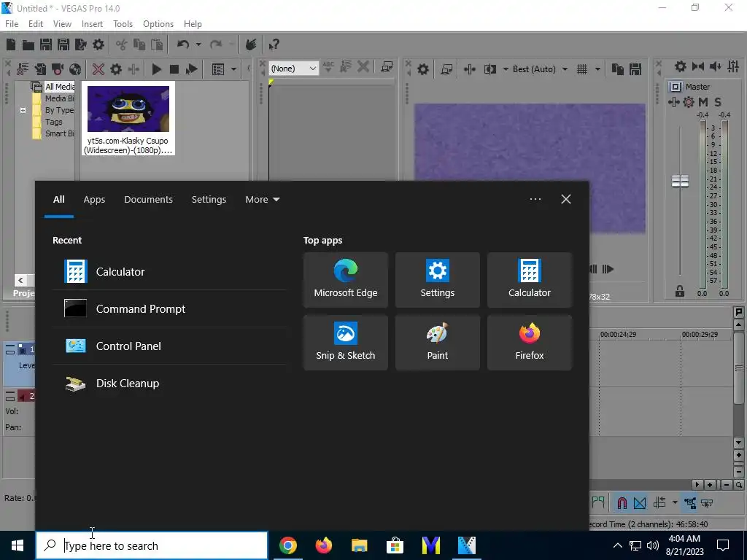
Task: Open Command Prompt from Recent list
Action: click(169, 308)
